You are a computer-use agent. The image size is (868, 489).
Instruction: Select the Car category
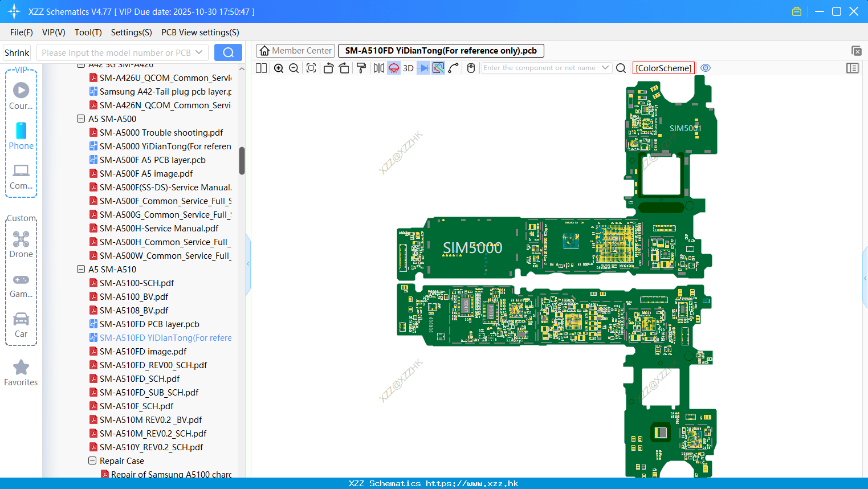pos(21,325)
